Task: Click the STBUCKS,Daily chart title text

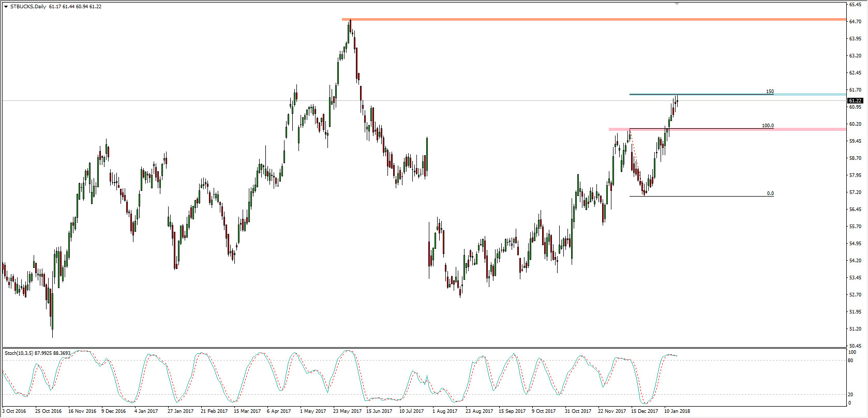Action: 28,7
